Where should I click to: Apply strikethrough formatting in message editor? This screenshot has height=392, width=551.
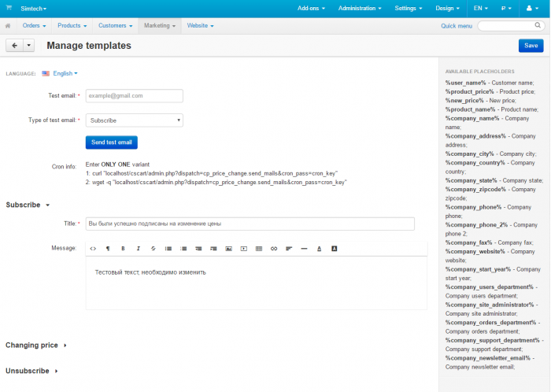point(153,249)
